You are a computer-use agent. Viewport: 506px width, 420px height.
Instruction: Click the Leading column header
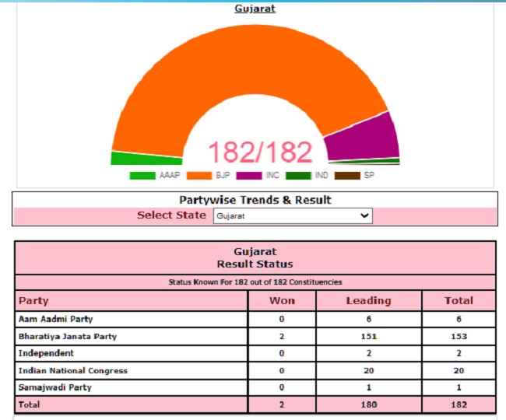pos(368,300)
